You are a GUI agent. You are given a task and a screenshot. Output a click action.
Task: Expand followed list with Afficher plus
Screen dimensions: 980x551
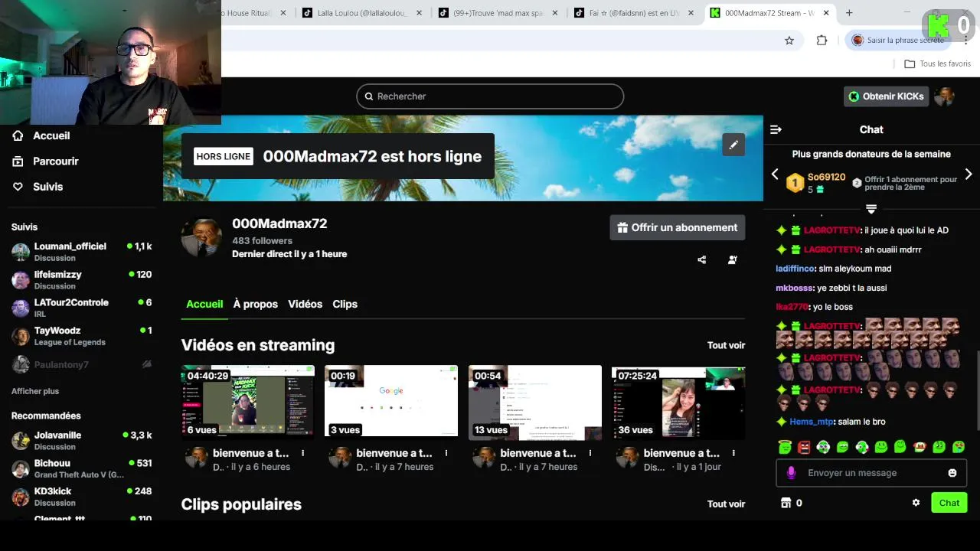[35, 391]
